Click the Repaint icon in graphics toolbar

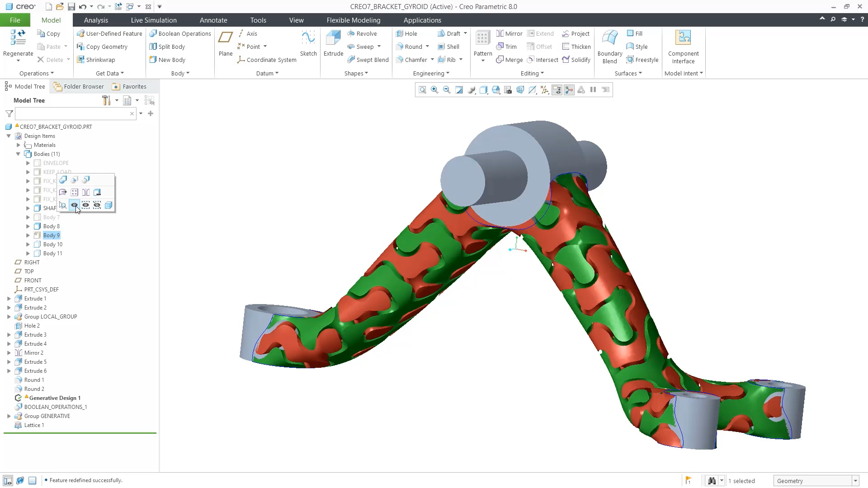point(459,90)
